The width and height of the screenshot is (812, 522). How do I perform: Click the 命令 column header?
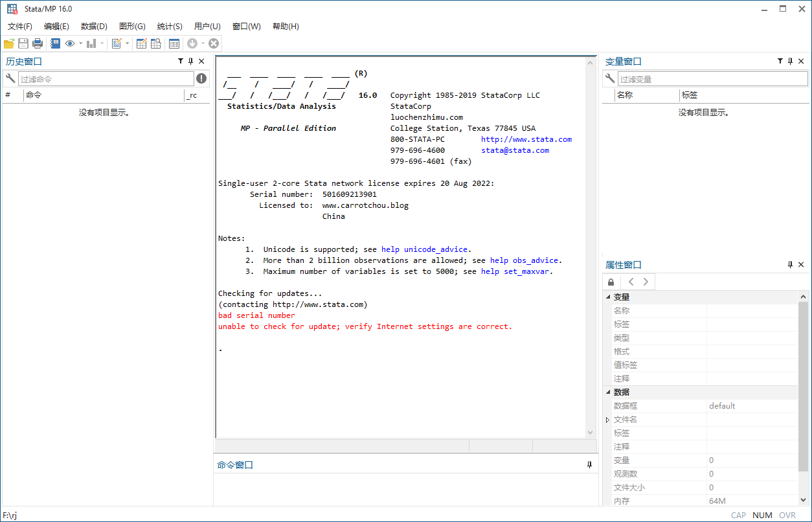click(x=104, y=95)
